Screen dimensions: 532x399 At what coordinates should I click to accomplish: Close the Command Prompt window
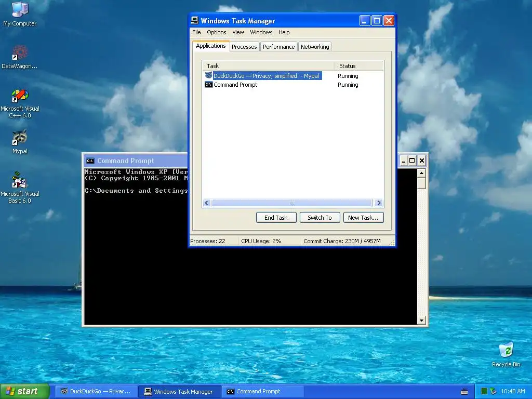point(422,161)
